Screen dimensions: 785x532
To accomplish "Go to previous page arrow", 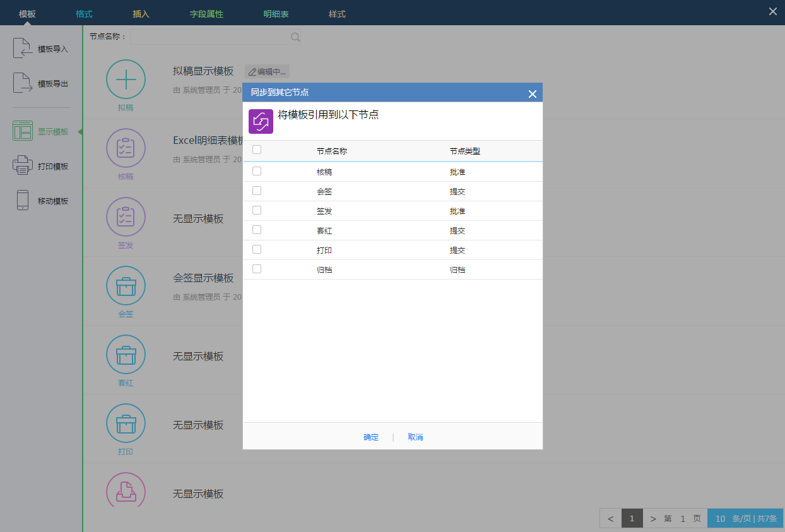I will point(610,519).
